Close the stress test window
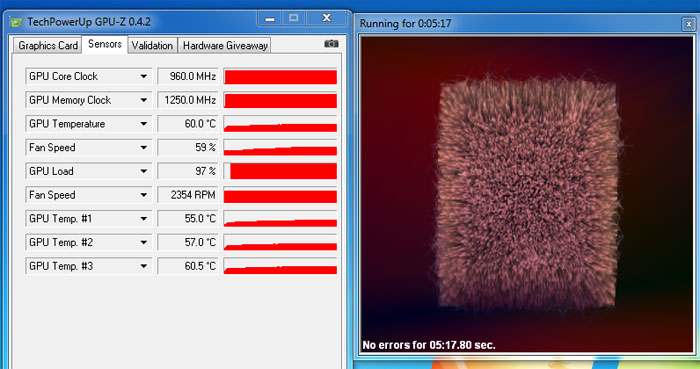 point(688,24)
